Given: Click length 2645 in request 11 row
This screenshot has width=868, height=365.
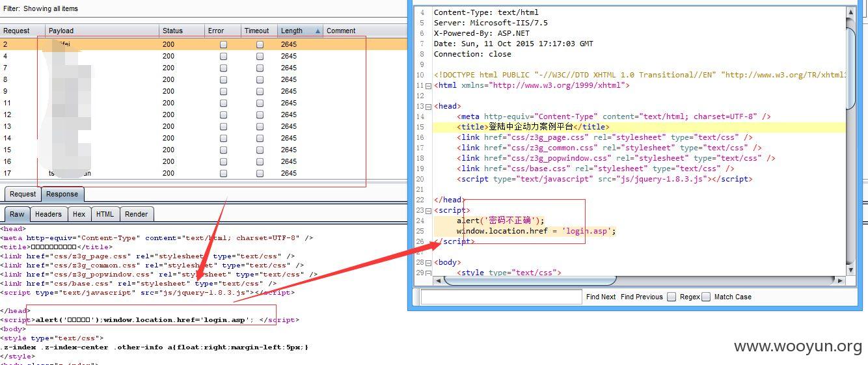Looking at the screenshot, I should 289,103.
